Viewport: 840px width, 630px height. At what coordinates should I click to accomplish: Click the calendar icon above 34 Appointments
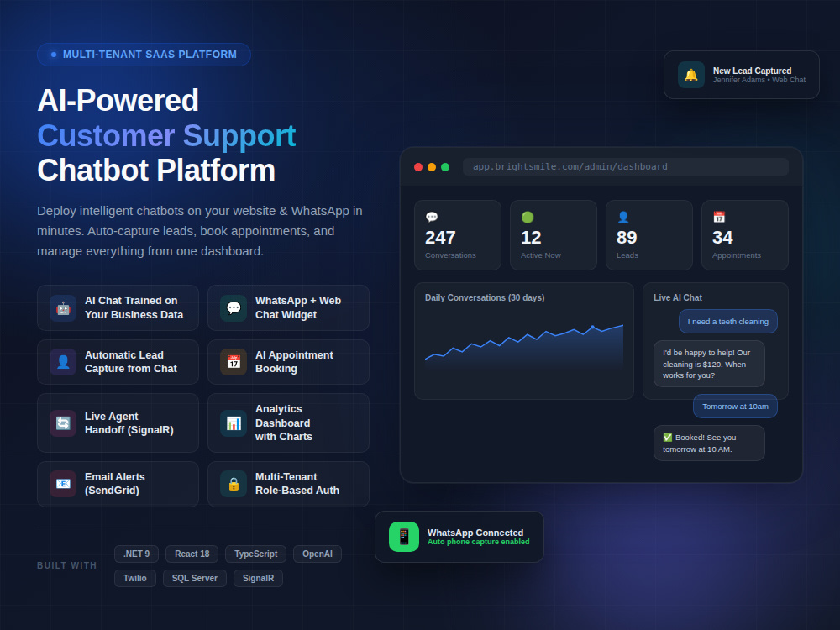pyautogui.click(x=719, y=217)
